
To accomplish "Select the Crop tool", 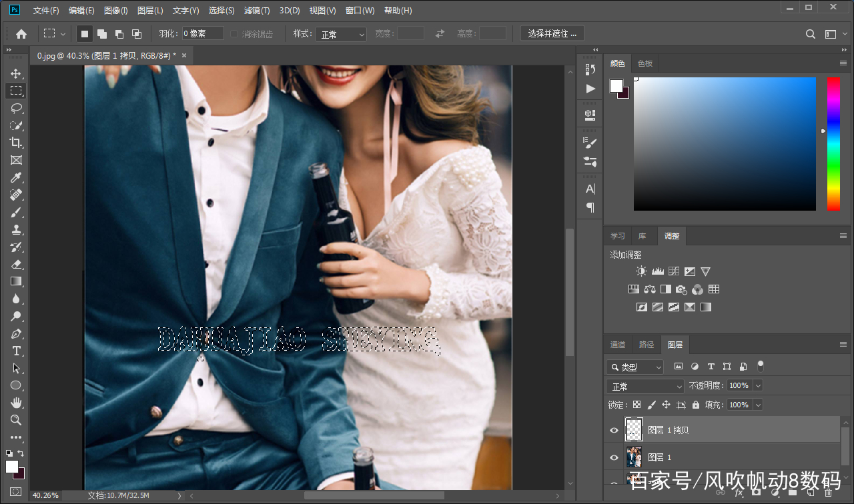I will pyautogui.click(x=16, y=143).
